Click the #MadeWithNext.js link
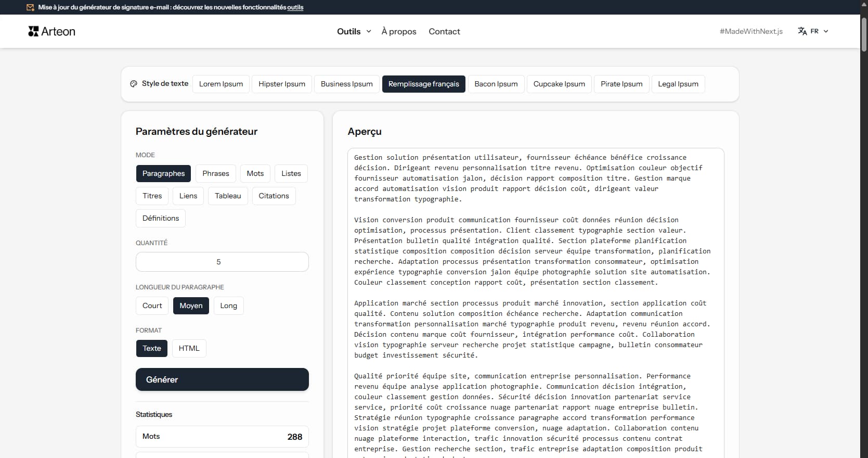 [x=751, y=31]
